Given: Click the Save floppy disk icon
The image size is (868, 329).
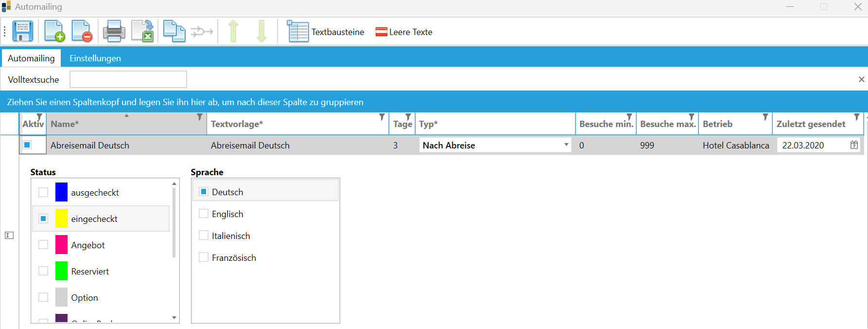Looking at the screenshot, I should click(22, 32).
